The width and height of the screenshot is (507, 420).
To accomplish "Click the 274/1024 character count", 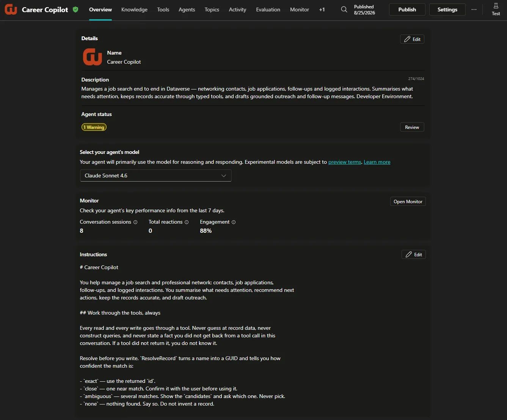I will [x=416, y=79].
